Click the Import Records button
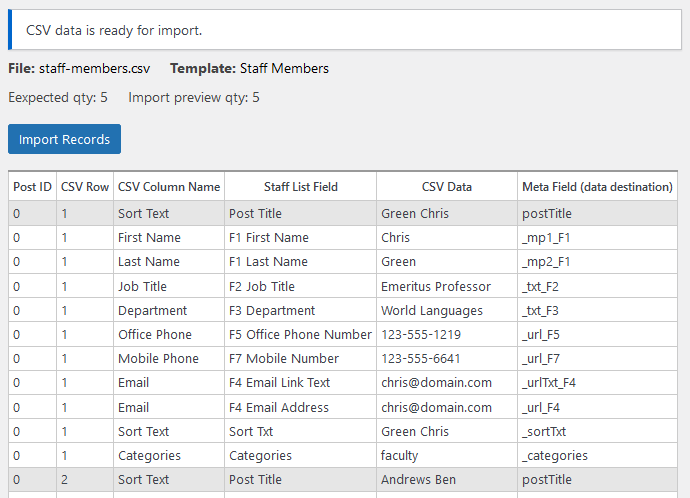 coord(64,139)
